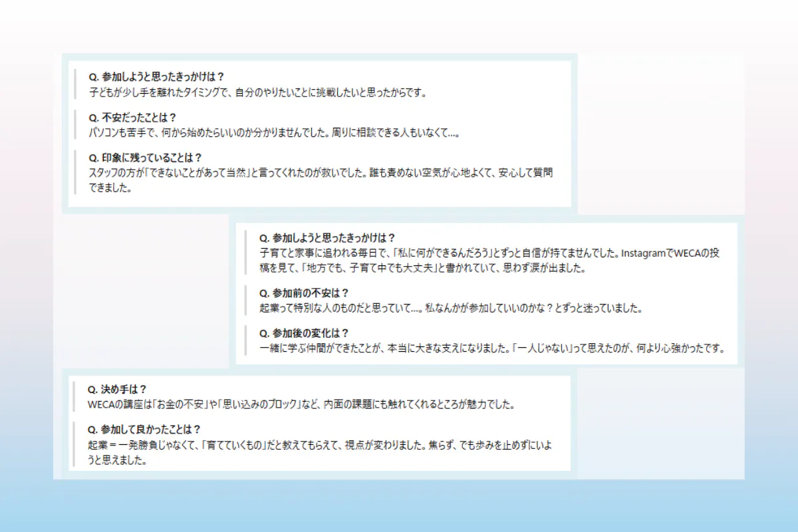Select the 'Q. 決め手は？' question heading
Viewport: 798px width, 532px height.
[x=117, y=389]
